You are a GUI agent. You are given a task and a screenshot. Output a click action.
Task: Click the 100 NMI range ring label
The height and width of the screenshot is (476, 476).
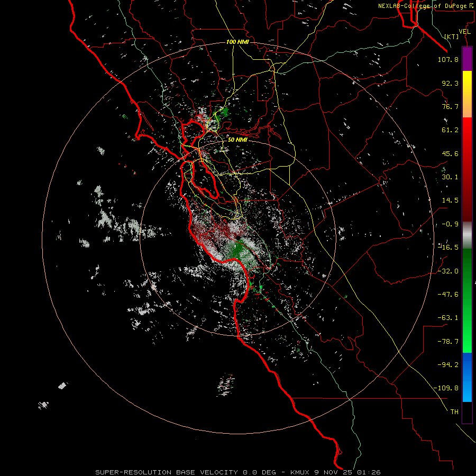[237, 42]
